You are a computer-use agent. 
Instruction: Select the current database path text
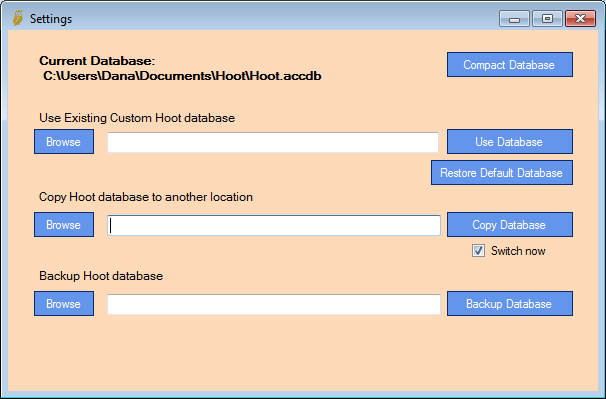click(x=182, y=76)
